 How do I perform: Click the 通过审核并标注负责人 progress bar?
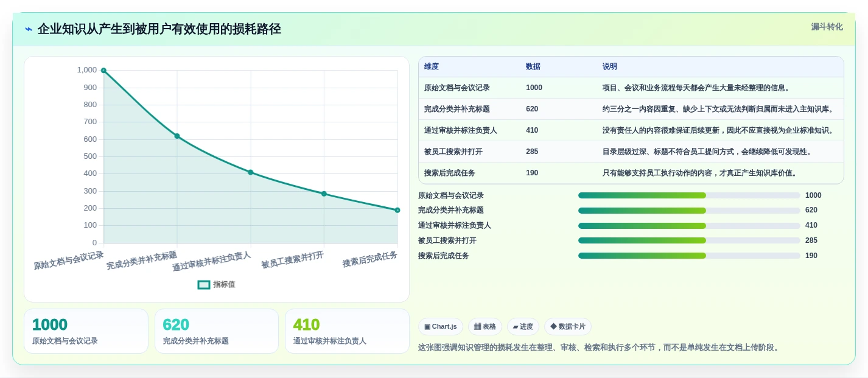pyautogui.click(x=689, y=226)
